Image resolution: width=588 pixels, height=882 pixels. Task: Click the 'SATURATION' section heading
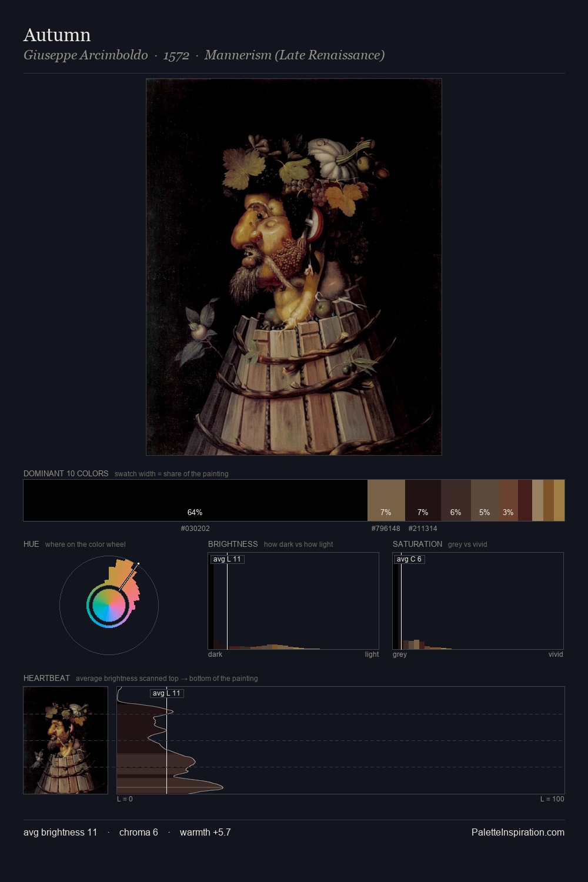click(417, 544)
